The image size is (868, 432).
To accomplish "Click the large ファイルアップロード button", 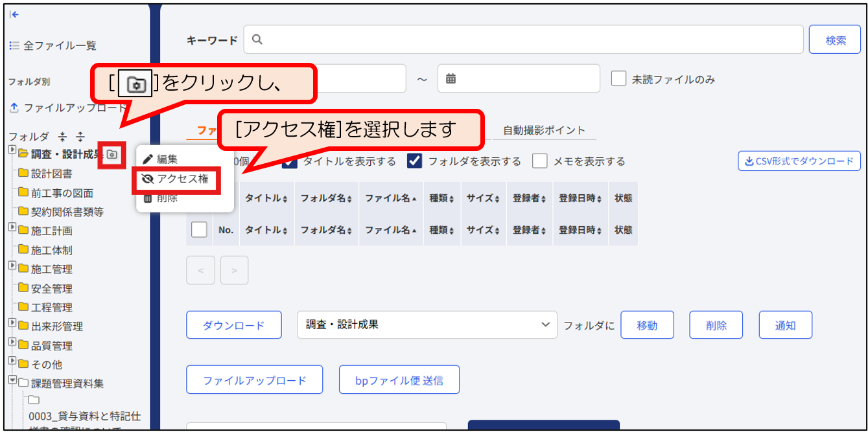I will 255,380.
